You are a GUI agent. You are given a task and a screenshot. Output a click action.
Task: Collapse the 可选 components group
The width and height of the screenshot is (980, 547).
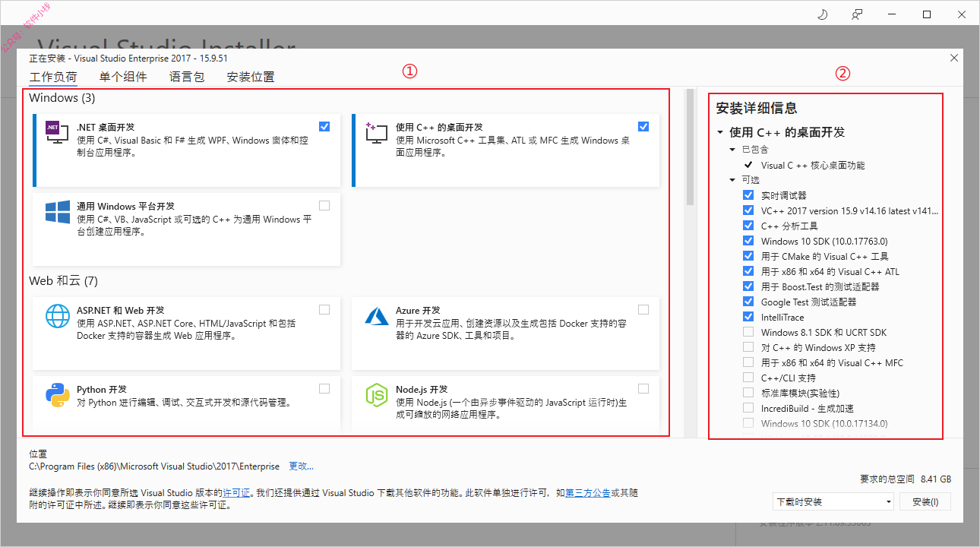[733, 180]
